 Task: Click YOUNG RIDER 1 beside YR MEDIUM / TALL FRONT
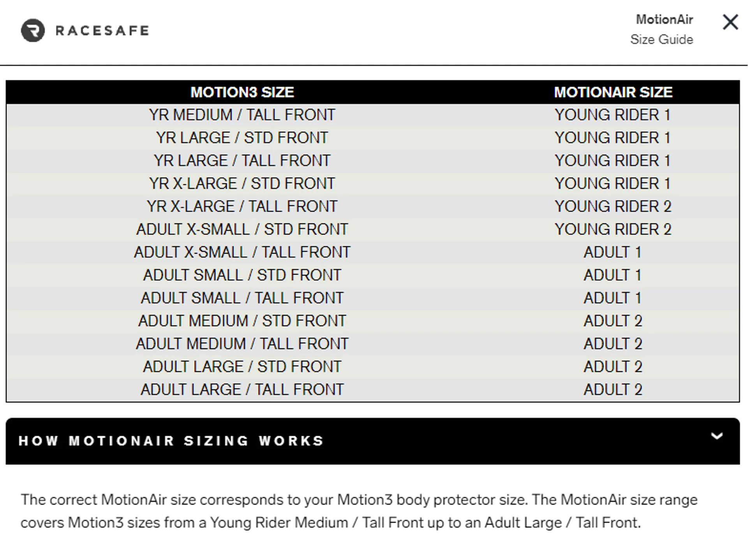(612, 115)
